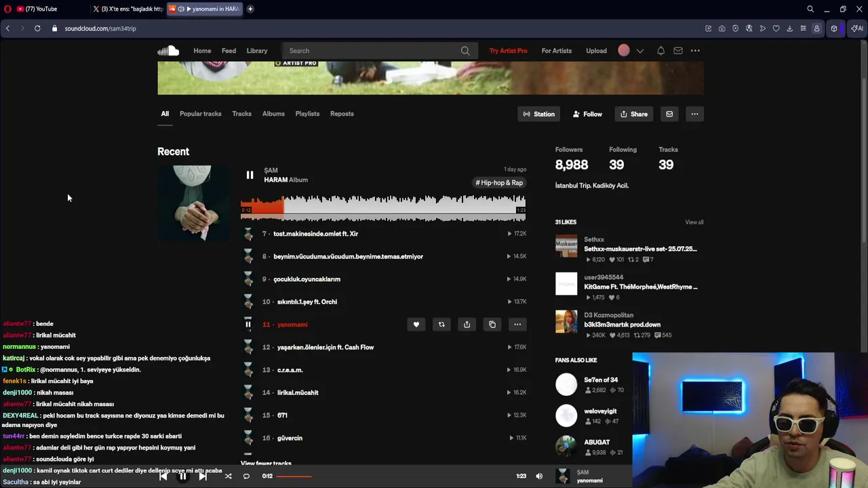
Task: Open the For Artists link
Action: point(557,51)
